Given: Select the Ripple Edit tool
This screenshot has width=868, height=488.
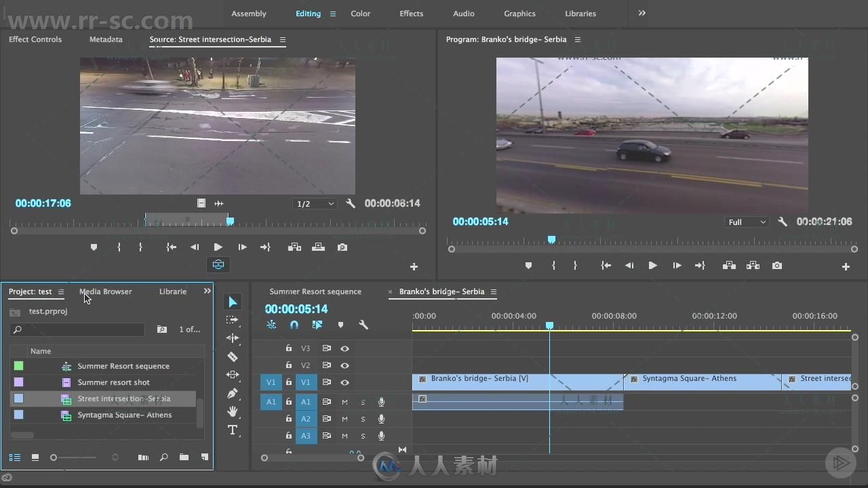Looking at the screenshot, I should (x=233, y=338).
